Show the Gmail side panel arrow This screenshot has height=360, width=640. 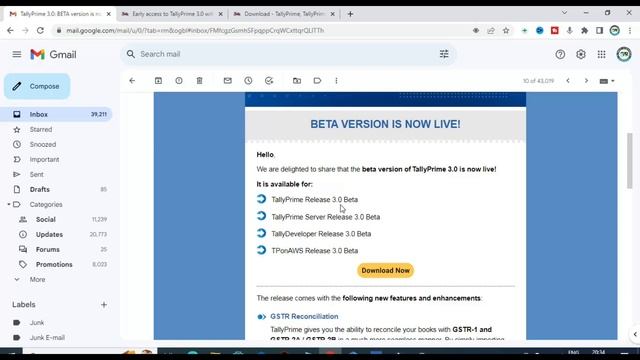pyautogui.click(x=635, y=334)
